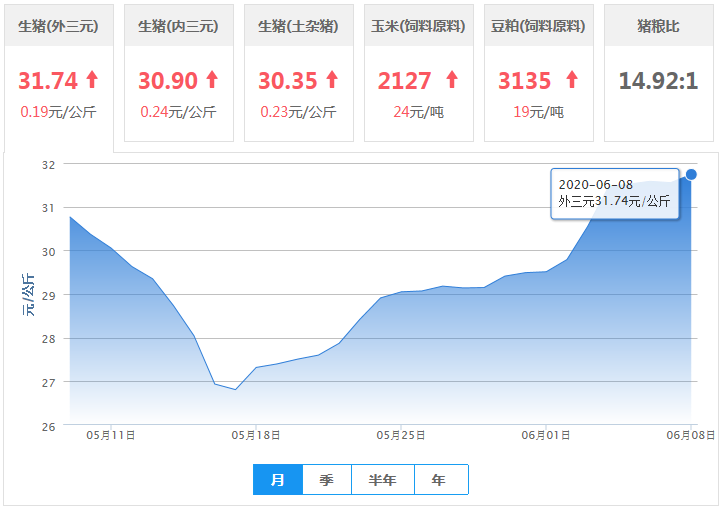
Task: Select the 生猪(土杂猪) tab
Action: [x=298, y=26]
